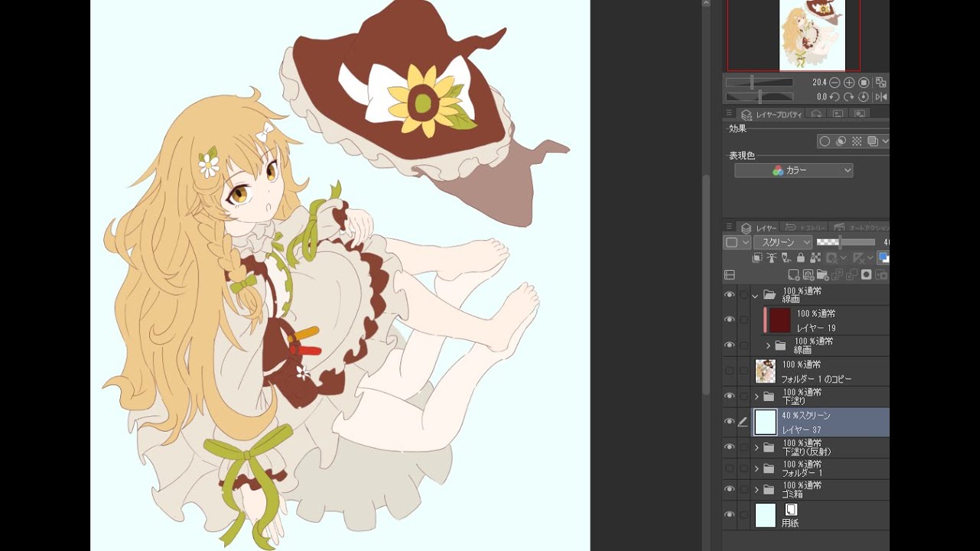Switch to the ヒストリー history tab

(805, 227)
